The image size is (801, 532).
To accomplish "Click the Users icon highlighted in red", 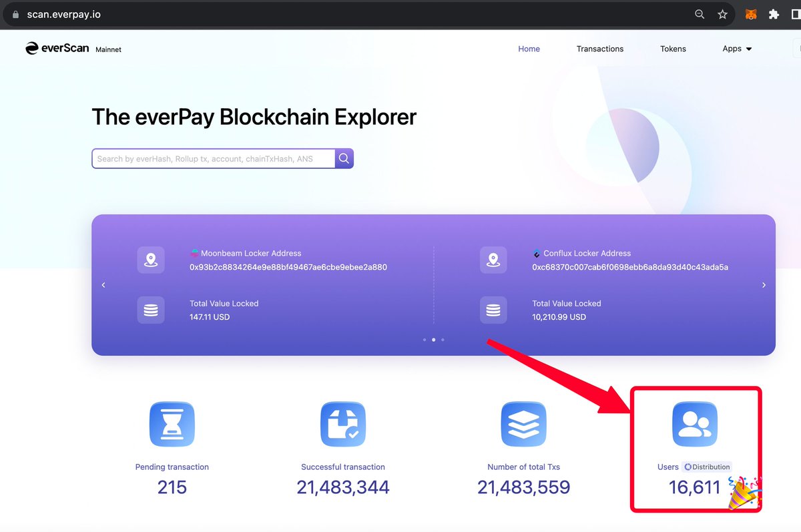I will [x=694, y=423].
